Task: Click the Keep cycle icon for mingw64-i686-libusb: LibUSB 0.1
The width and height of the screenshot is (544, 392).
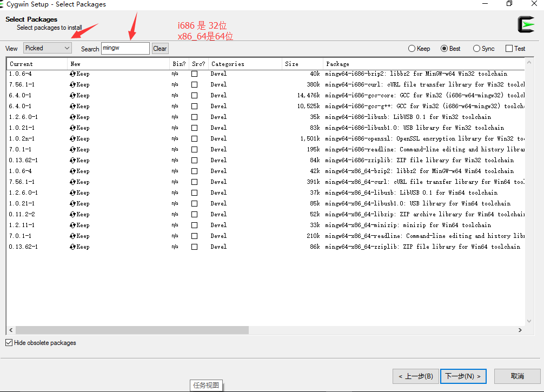Action: pyautogui.click(x=72, y=117)
